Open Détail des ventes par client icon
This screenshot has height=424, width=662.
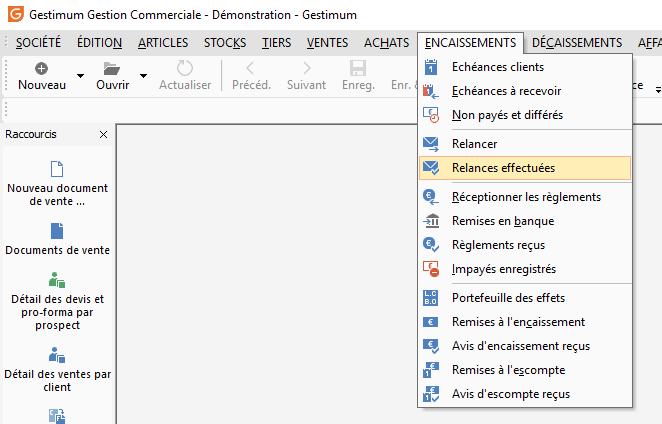tap(57, 355)
